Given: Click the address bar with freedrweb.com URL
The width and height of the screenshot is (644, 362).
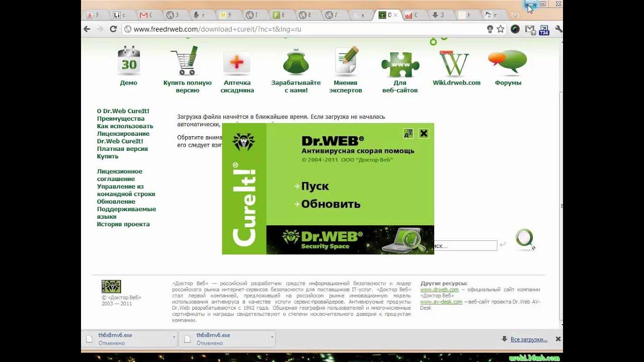Looking at the screenshot, I should (x=302, y=29).
